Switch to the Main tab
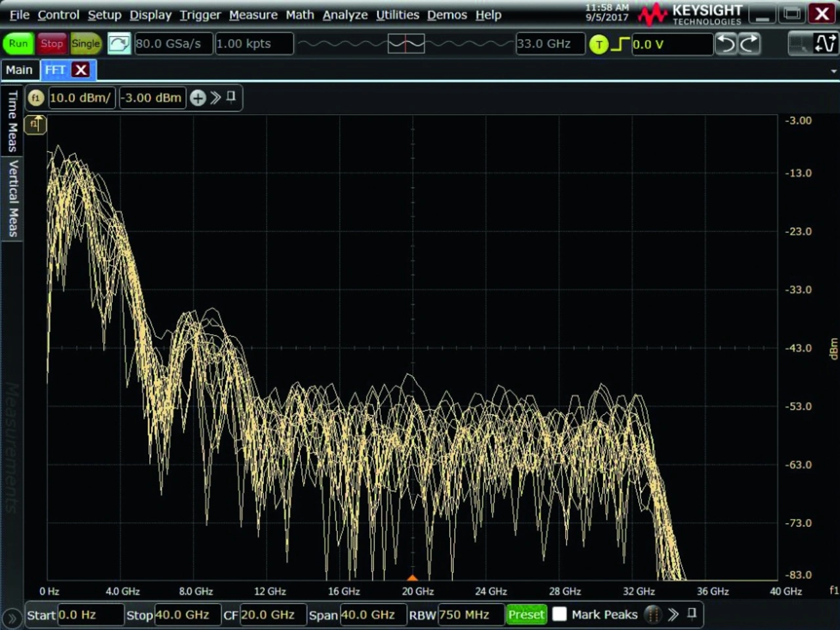840x630 pixels. [x=19, y=70]
